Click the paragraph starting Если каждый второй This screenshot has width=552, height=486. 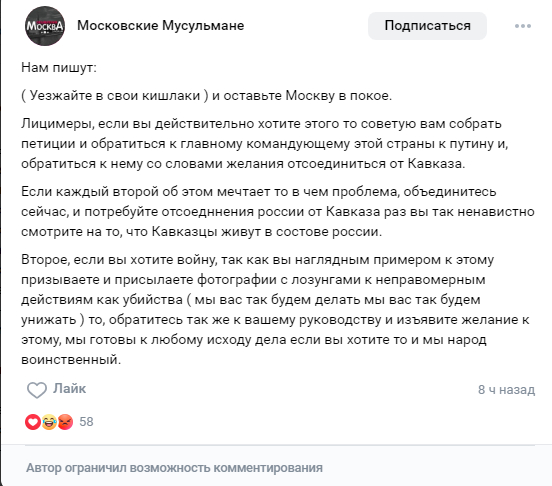278,212
